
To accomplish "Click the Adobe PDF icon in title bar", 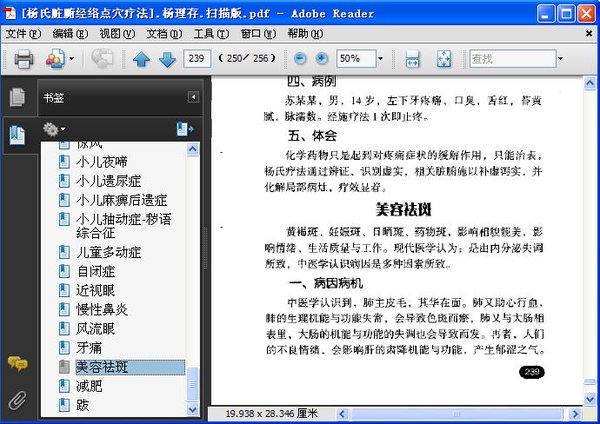I will 10,13.
